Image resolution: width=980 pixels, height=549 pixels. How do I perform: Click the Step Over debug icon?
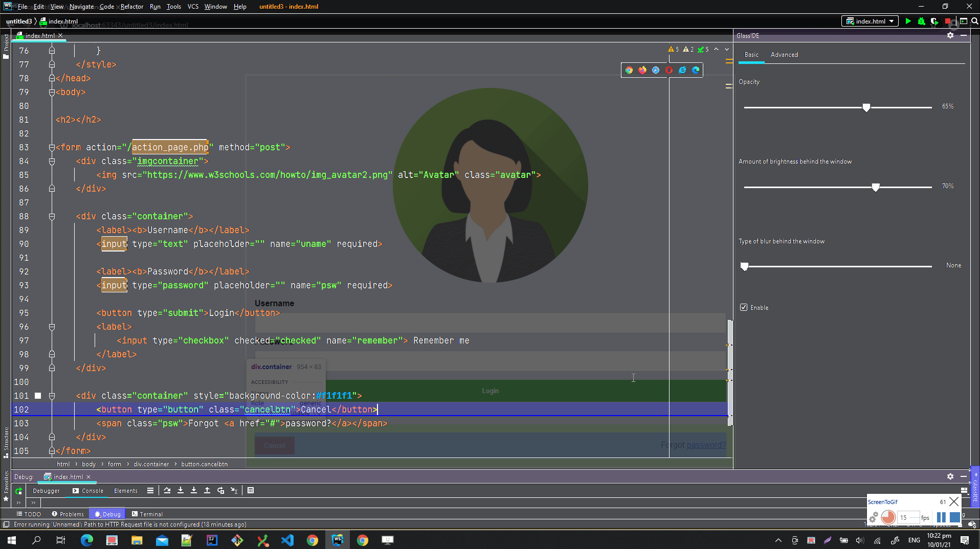(167, 491)
